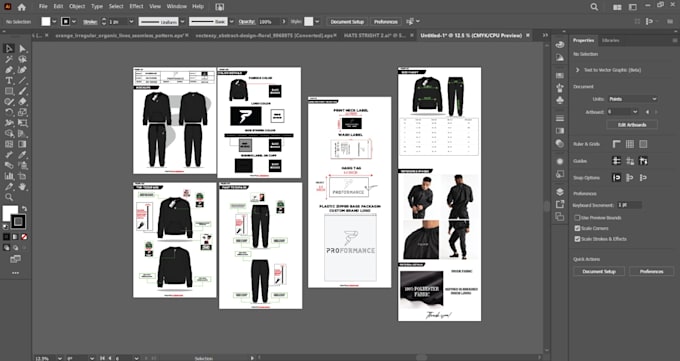Viewport: 680px width, 361px height.
Task: Toggle snap to point option
Action: [616, 177]
